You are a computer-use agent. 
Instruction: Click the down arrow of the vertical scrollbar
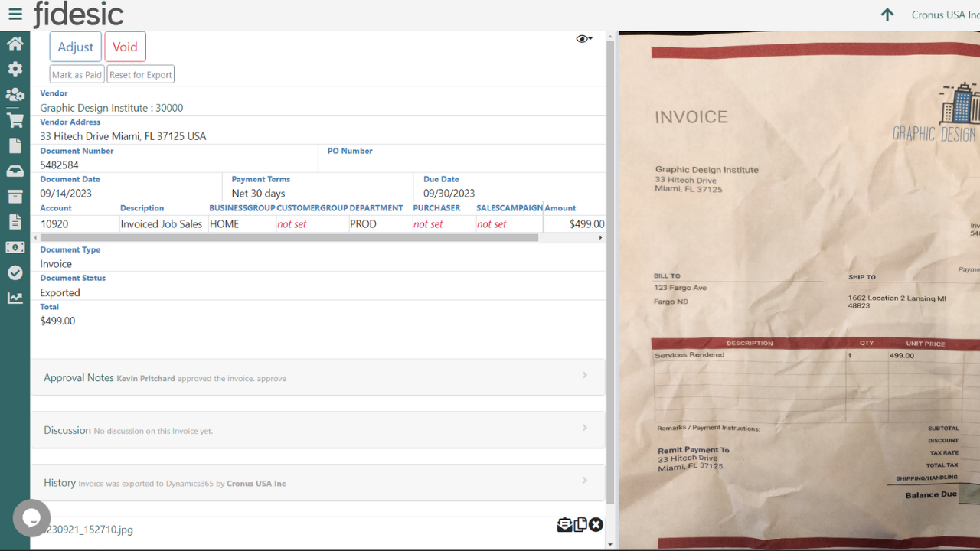(610, 545)
